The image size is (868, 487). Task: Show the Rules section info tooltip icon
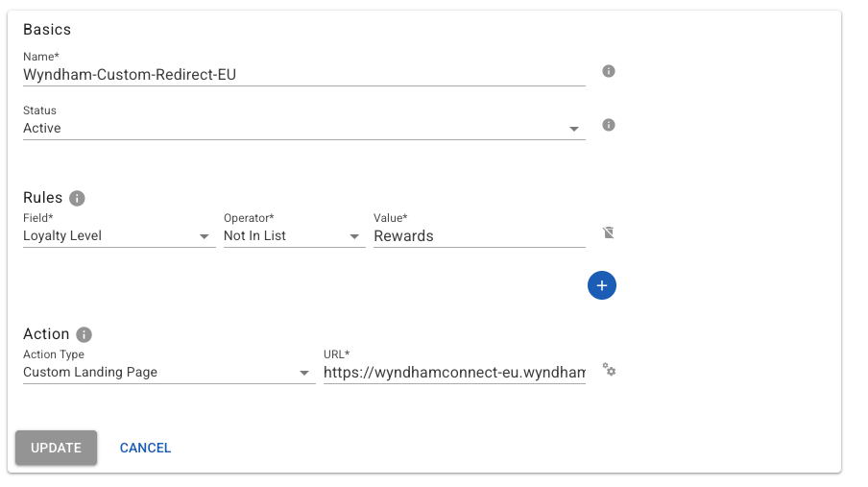point(77,198)
